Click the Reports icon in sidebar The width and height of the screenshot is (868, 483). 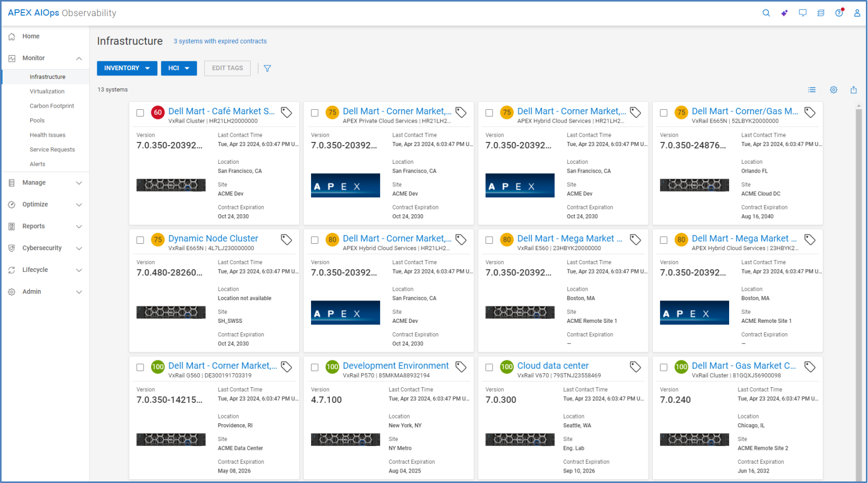click(x=11, y=227)
